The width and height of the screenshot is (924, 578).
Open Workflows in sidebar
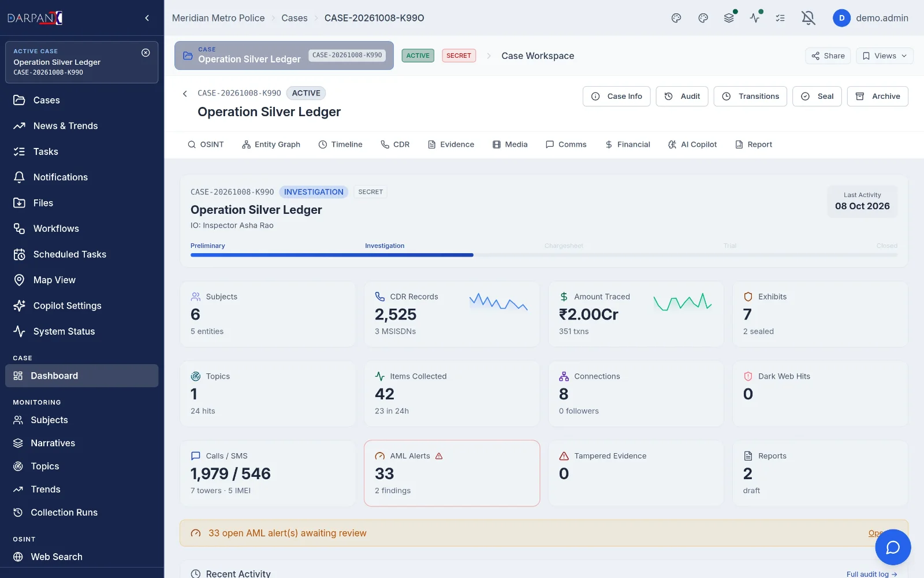pyautogui.click(x=82, y=229)
